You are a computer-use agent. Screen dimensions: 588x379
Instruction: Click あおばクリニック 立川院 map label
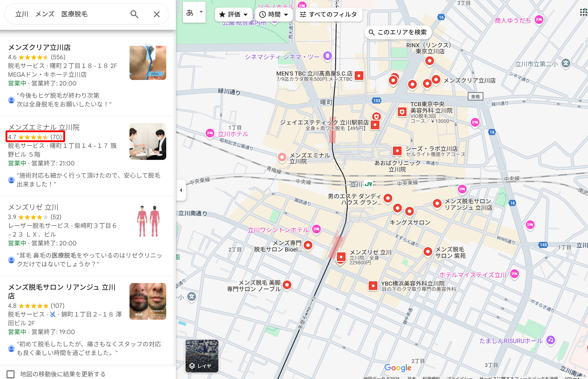(x=397, y=166)
